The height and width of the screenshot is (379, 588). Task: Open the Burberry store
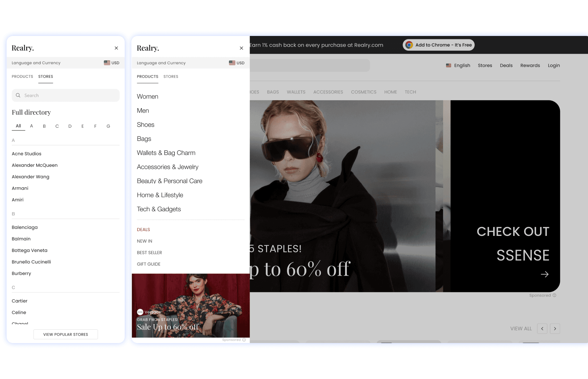click(22, 274)
